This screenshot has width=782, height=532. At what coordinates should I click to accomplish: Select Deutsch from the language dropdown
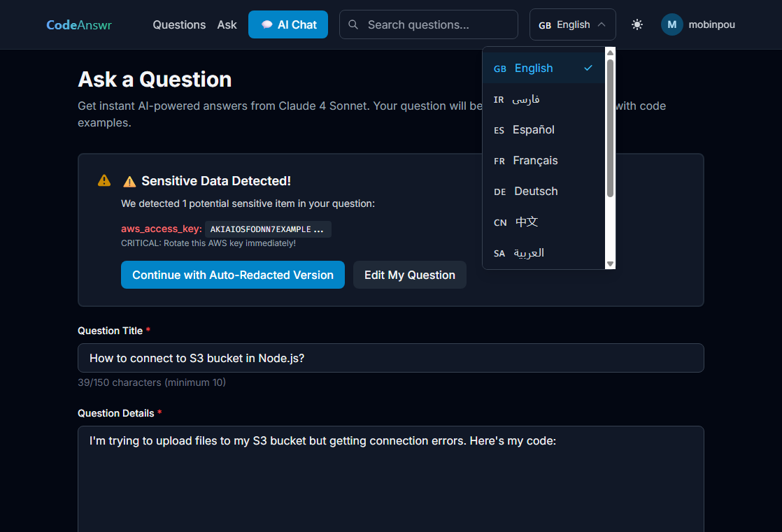pos(535,191)
